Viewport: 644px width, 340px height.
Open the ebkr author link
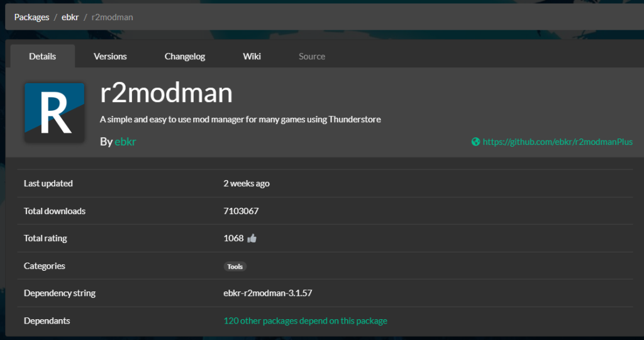125,142
